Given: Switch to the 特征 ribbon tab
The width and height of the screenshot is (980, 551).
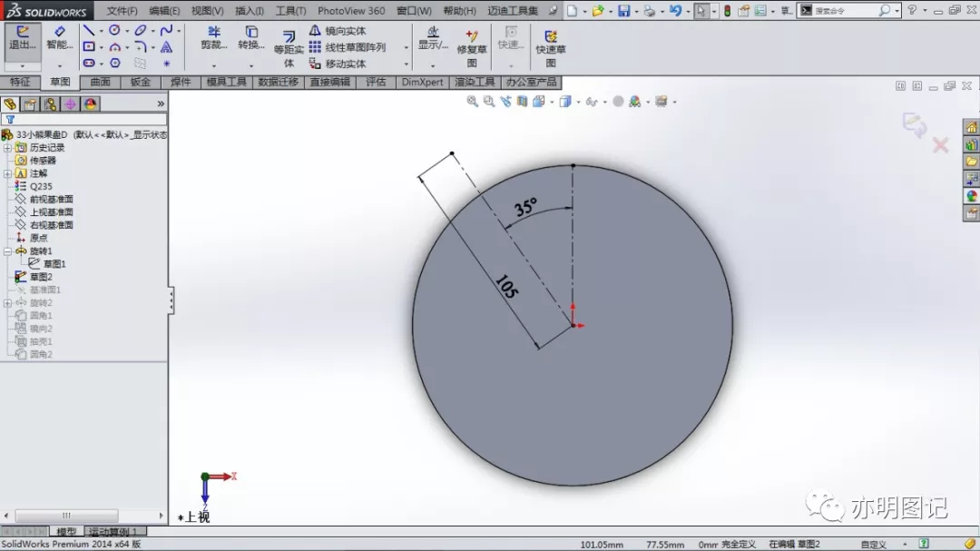Looking at the screenshot, I should 20,82.
